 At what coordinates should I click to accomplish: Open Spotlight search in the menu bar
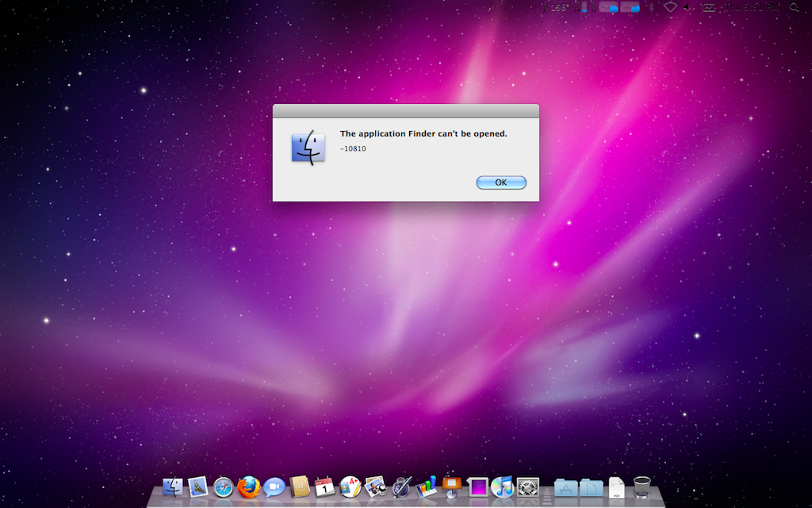point(795,7)
